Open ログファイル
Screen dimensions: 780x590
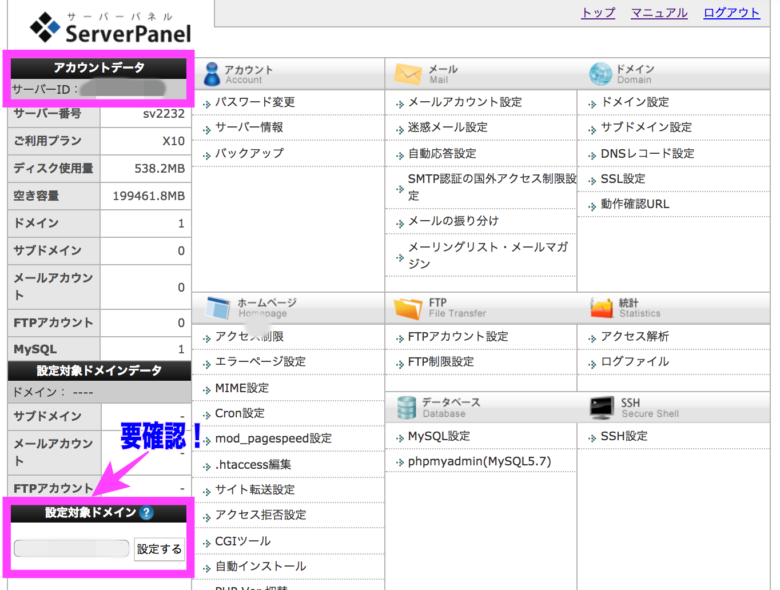click(635, 362)
